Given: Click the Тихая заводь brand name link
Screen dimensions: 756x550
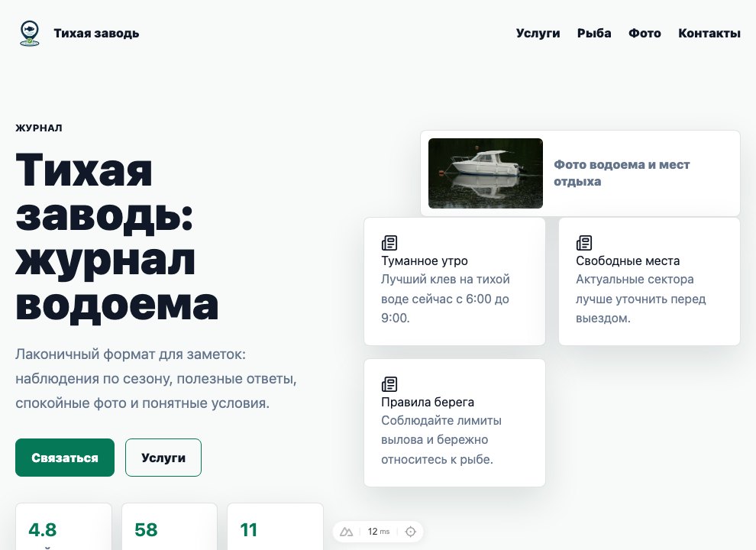Looking at the screenshot, I should click(x=96, y=34).
